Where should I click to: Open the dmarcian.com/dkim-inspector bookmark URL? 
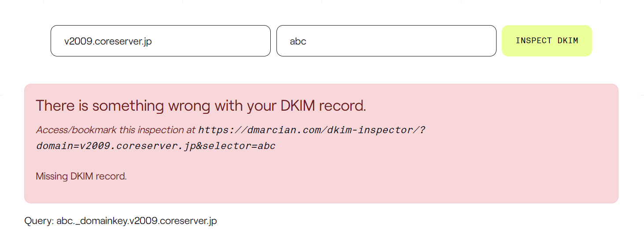click(312, 130)
